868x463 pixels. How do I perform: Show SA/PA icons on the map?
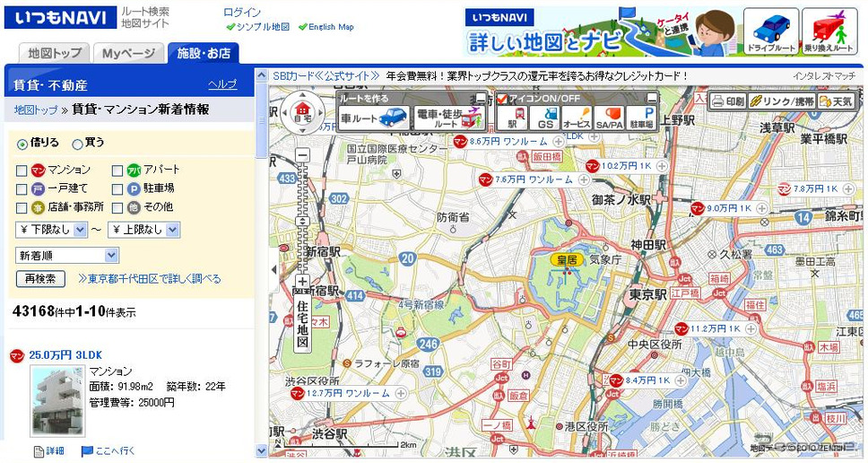coord(610,118)
